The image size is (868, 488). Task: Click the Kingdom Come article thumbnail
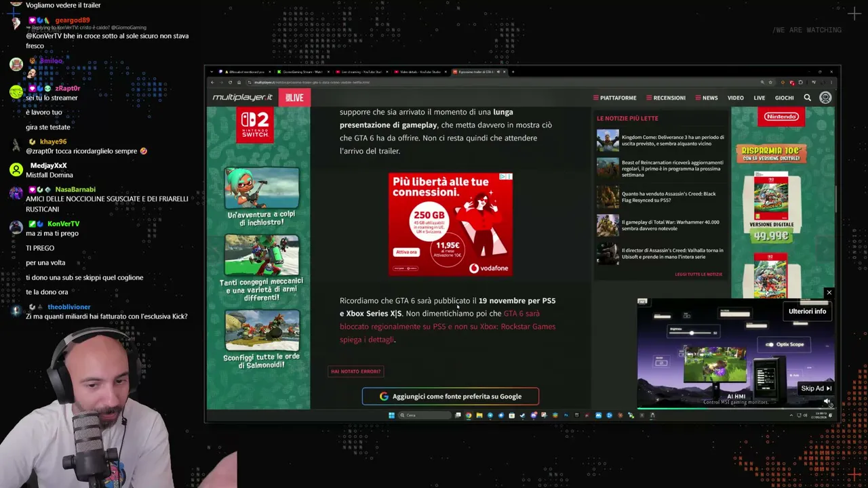608,140
